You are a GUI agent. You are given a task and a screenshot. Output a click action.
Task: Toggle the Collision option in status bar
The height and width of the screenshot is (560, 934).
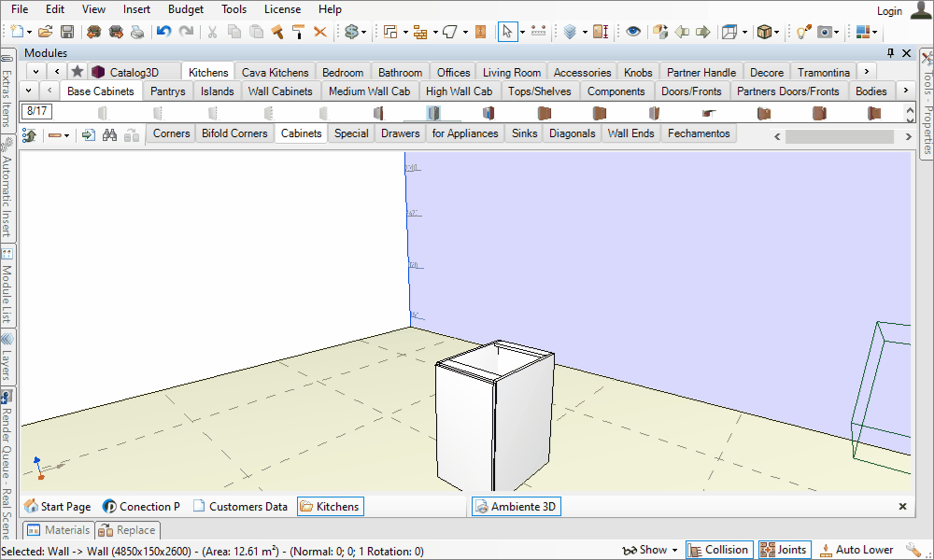[x=717, y=550]
